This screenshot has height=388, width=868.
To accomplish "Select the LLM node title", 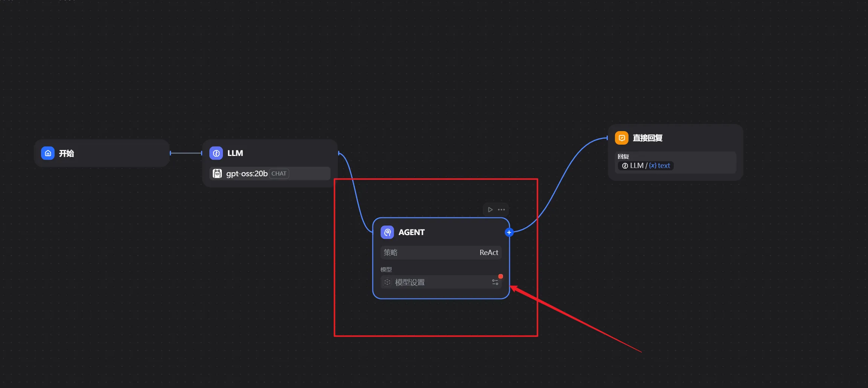I will 235,153.
